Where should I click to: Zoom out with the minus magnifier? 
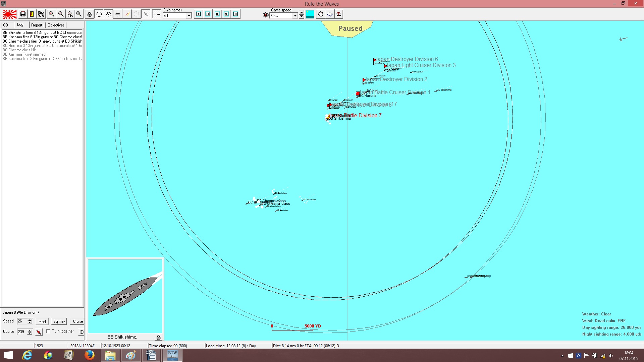click(x=61, y=14)
